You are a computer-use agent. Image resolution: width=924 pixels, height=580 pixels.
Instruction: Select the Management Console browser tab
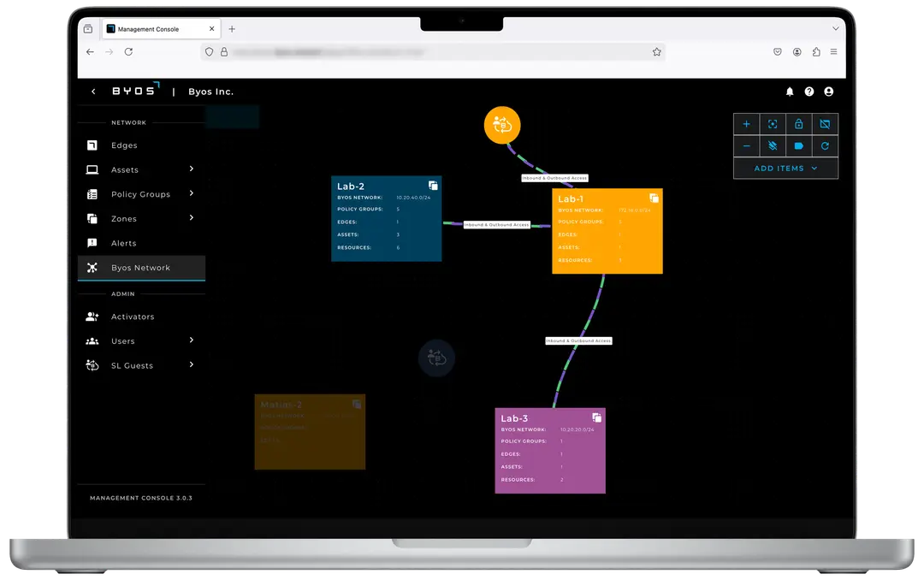[161, 29]
